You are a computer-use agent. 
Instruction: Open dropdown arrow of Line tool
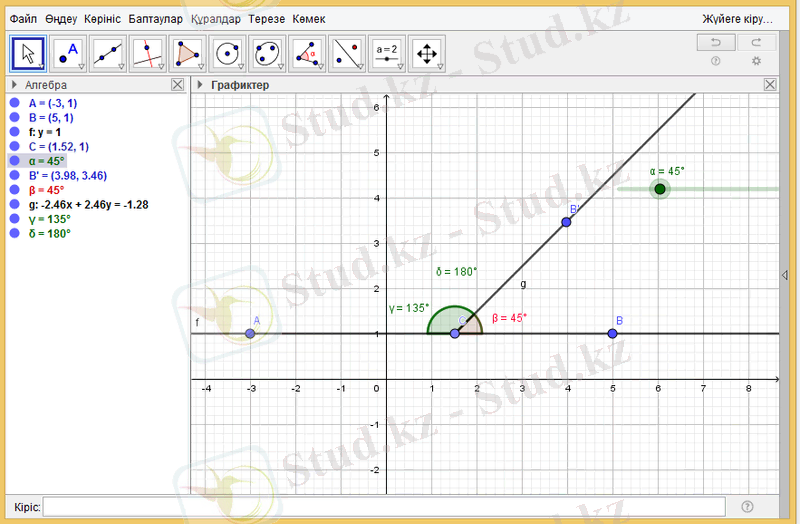pyautogui.click(x=121, y=67)
